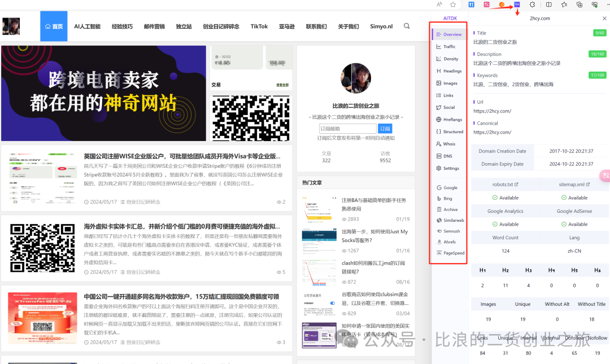Click the red XTransfer thumbnail of the 中国公司 article
610x364 pixels.
42,318
